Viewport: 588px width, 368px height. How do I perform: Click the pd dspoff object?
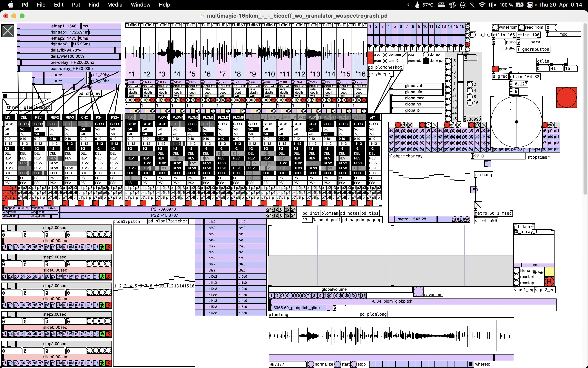329,220
